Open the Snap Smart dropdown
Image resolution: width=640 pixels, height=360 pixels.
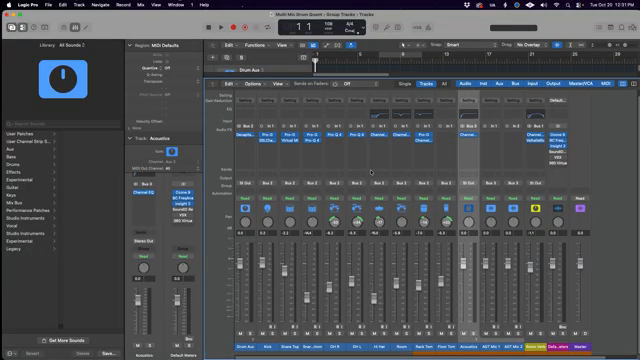point(471,45)
